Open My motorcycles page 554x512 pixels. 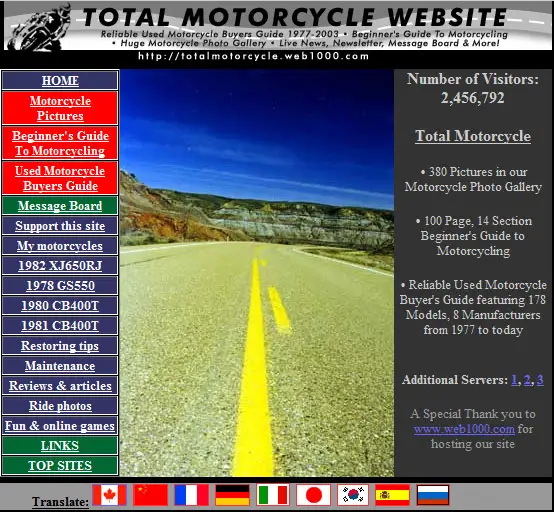60,246
